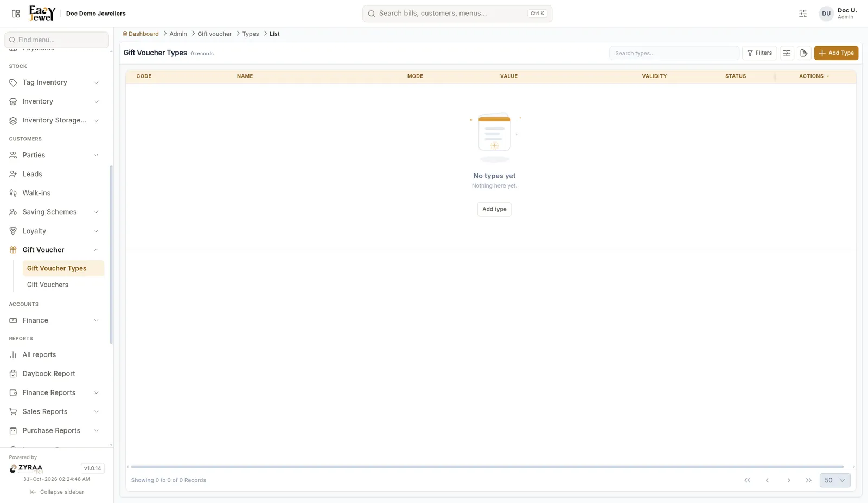Collapse the Gift Voucher menu
868x503 pixels.
pos(54,250)
